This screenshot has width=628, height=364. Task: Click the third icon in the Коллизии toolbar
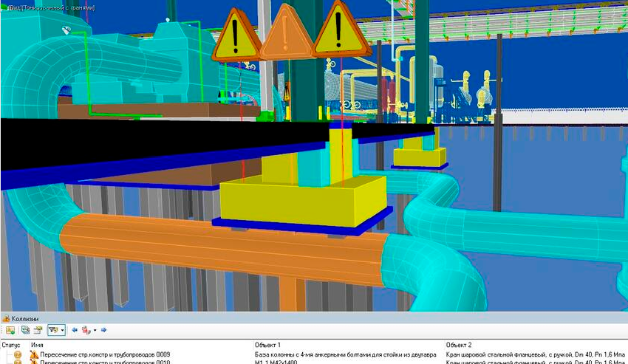[x=38, y=330]
